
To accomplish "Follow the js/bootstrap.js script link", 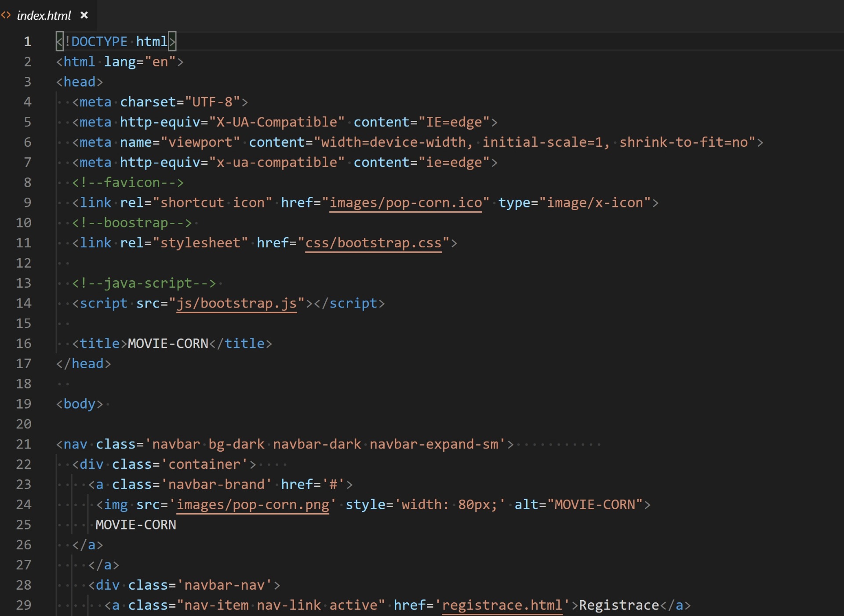I will [x=236, y=304].
